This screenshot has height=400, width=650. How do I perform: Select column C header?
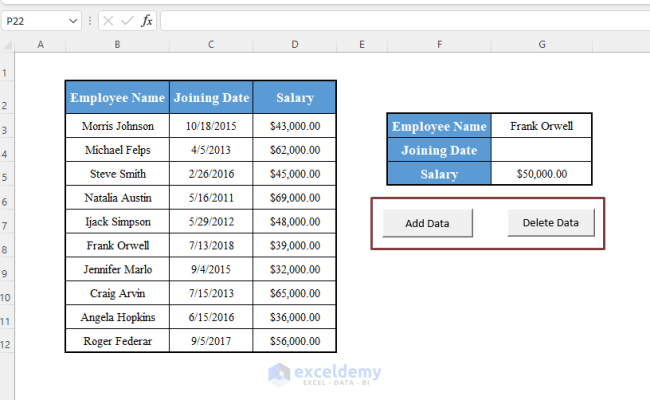tap(211, 44)
